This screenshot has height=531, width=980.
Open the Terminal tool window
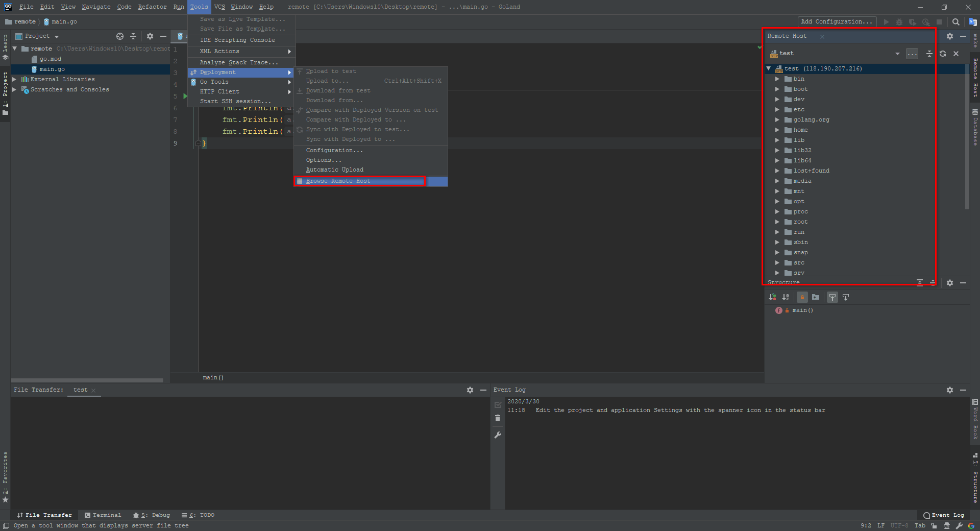coord(103,515)
